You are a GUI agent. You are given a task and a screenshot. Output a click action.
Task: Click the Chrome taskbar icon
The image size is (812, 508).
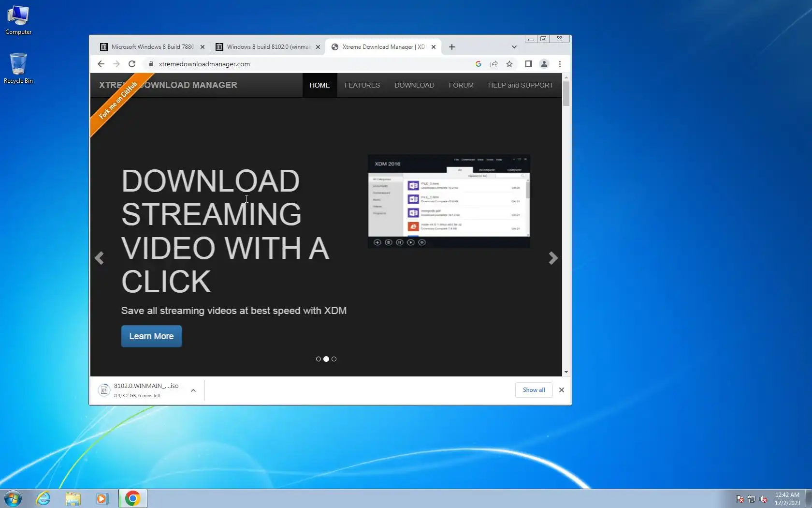(x=133, y=498)
